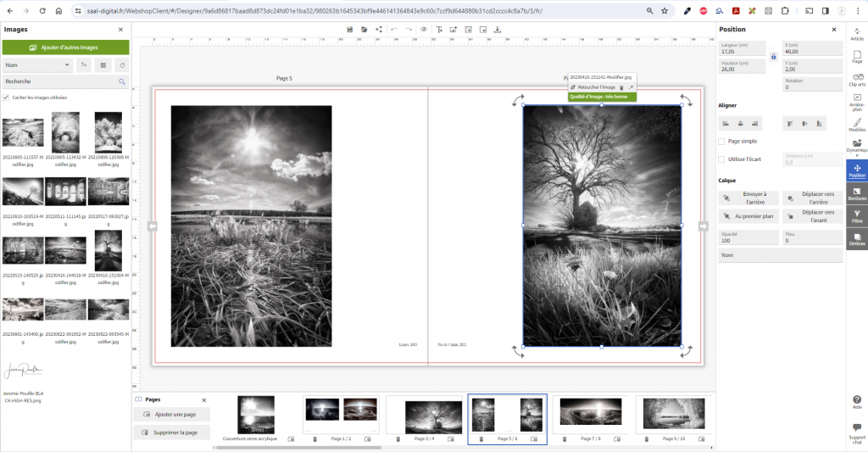Select the add text tool

439,29
